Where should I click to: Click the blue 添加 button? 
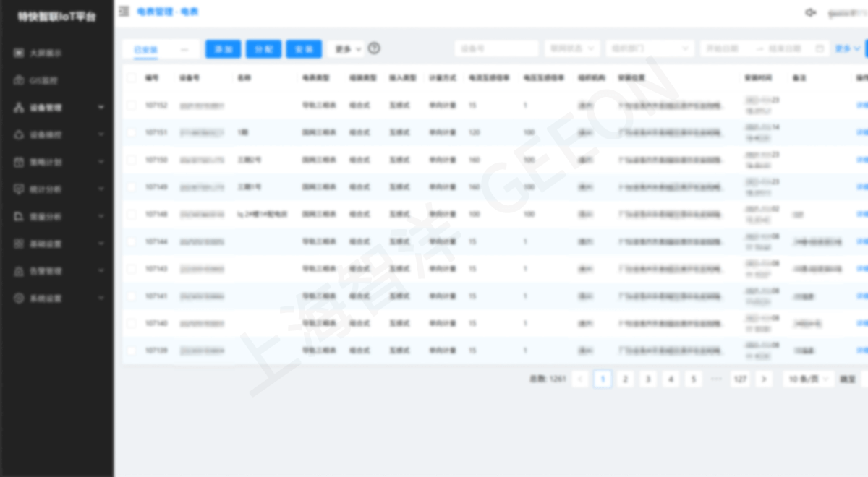click(224, 48)
